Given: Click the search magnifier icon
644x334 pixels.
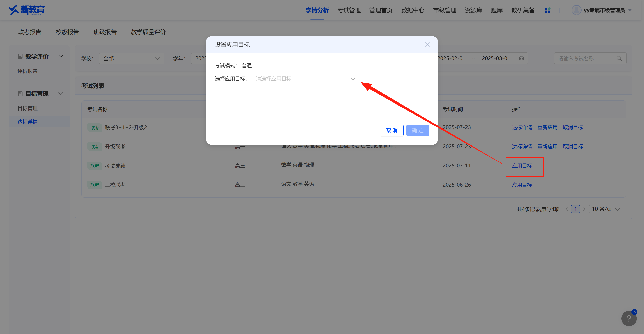Looking at the screenshot, I should [619, 58].
